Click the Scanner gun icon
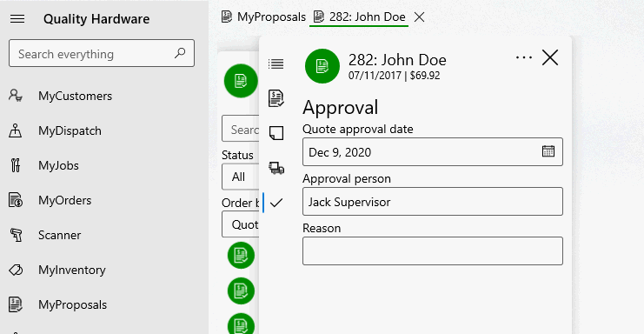This screenshot has height=334, width=644. (16, 235)
